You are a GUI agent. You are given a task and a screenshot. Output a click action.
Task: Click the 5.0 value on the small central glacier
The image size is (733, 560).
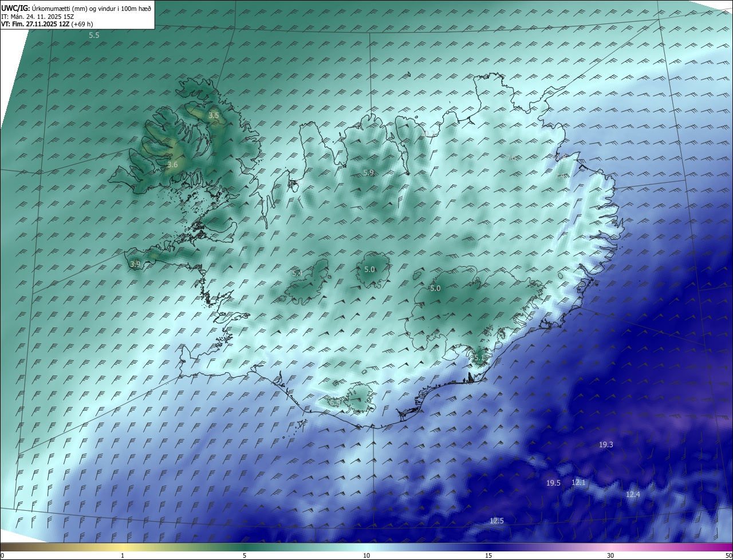point(369,270)
